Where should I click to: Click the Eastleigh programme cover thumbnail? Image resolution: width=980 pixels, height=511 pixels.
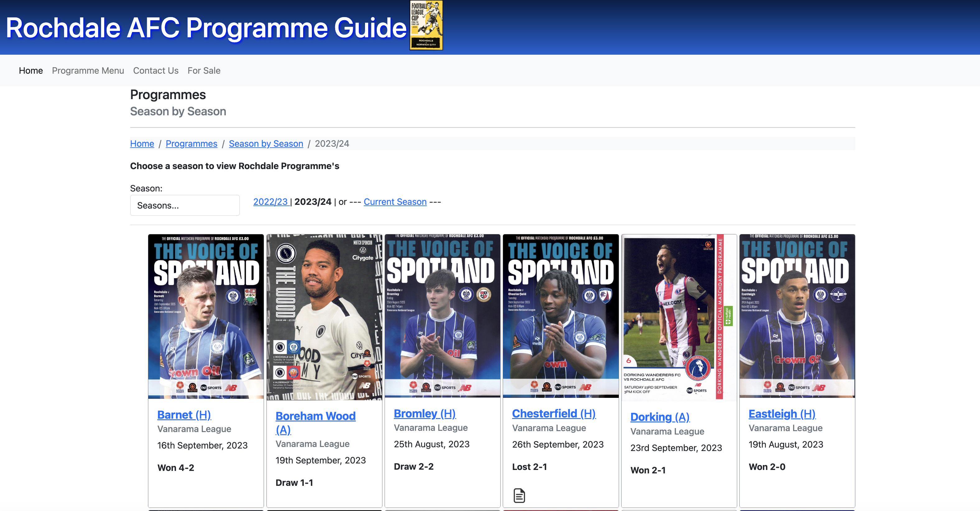(x=797, y=316)
